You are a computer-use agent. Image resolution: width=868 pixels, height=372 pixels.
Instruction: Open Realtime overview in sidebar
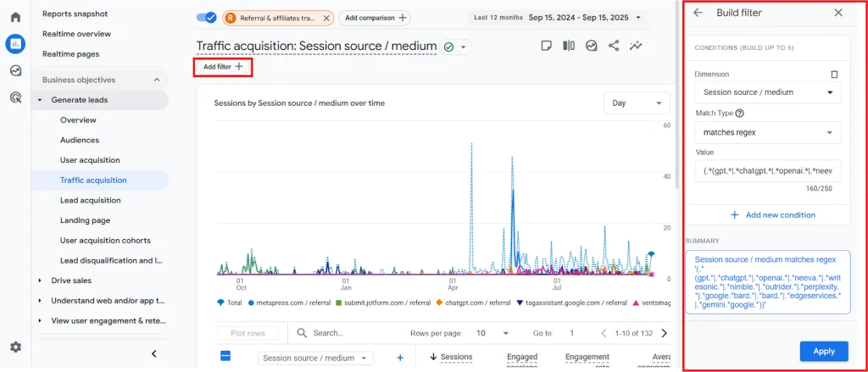[x=76, y=34]
